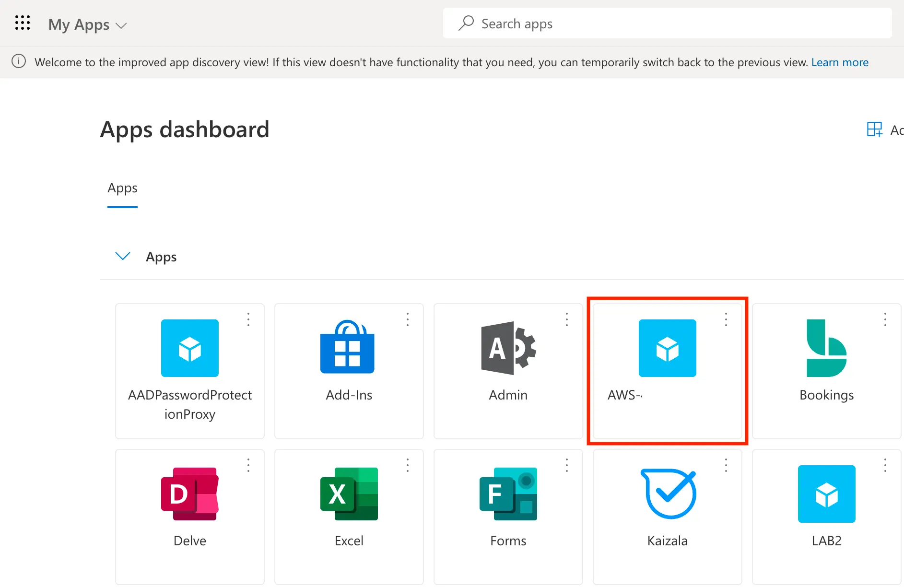This screenshot has width=904, height=588.
Task: Click the add apps collection icon
Action: 874,129
